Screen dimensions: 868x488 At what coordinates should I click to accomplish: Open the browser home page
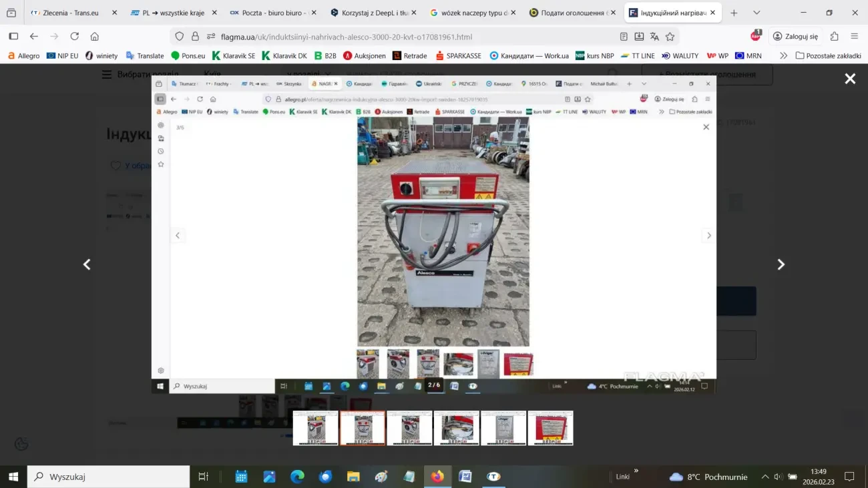(x=94, y=37)
